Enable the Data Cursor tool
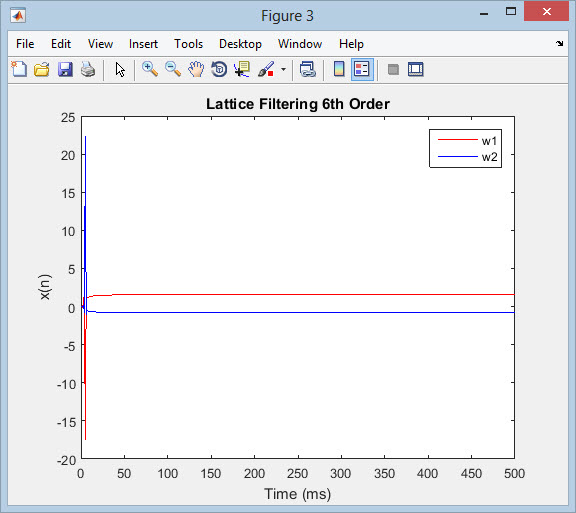 pos(242,69)
